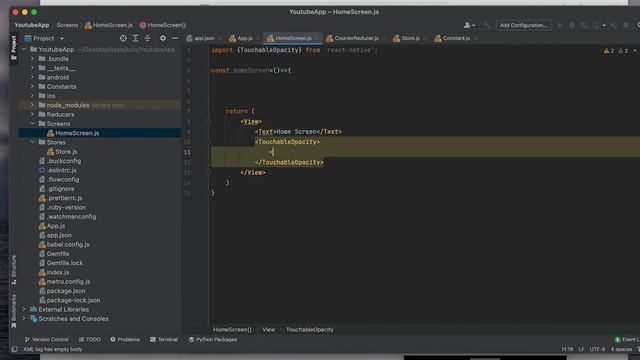Expand the Reducers folder

pos(32,114)
